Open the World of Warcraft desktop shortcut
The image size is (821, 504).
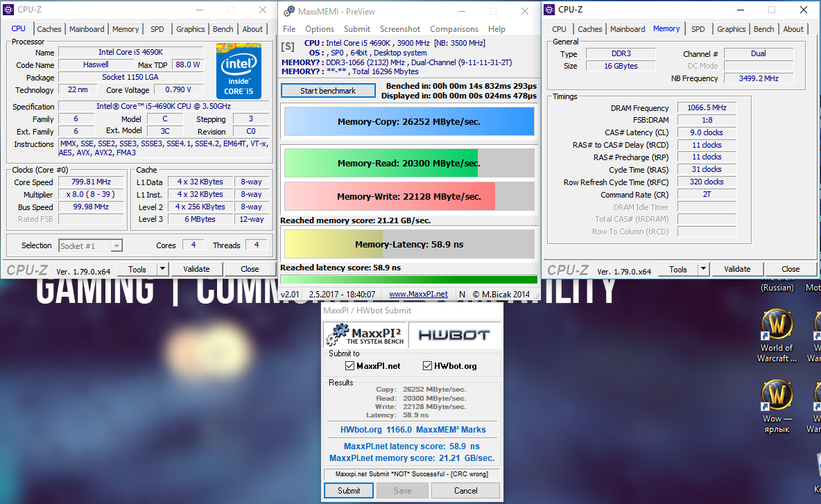[777, 336]
